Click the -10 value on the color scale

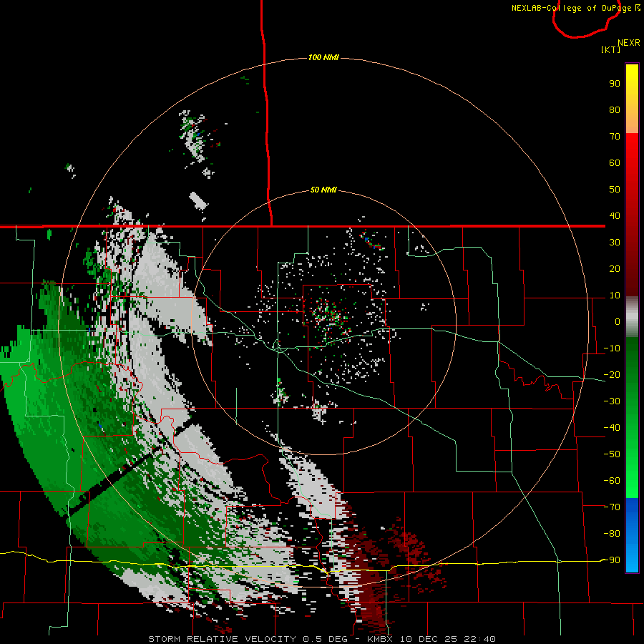click(612, 348)
